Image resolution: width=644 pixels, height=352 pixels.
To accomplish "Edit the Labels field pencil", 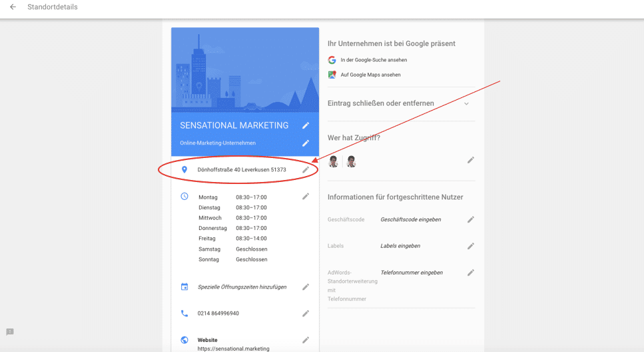I will click(471, 246).
